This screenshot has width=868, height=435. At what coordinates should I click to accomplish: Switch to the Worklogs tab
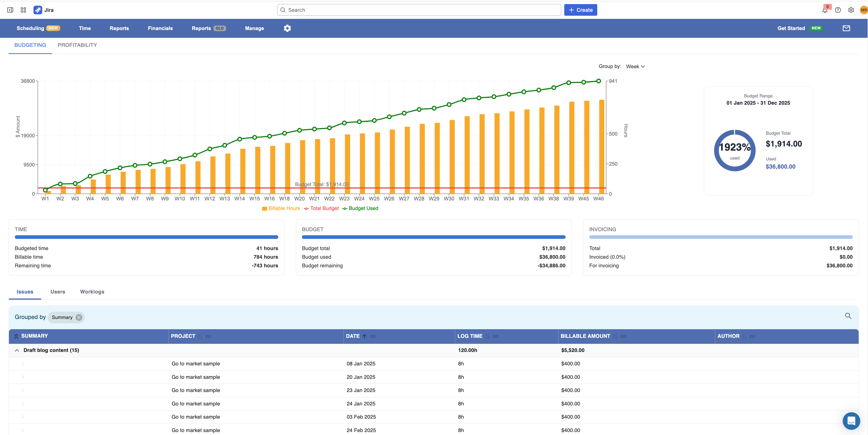[92, 292]
